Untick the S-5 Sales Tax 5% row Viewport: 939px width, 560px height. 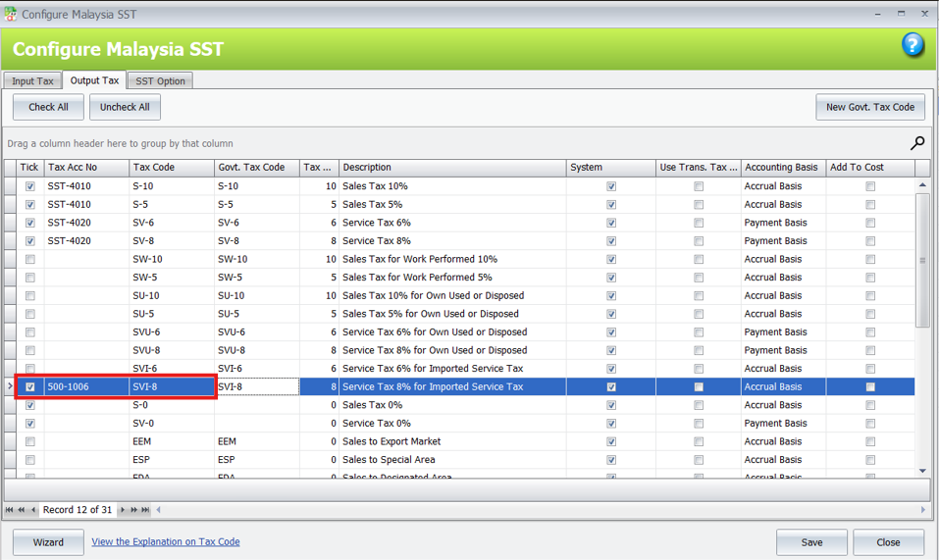pyautogui.click(x=30, y=205)
